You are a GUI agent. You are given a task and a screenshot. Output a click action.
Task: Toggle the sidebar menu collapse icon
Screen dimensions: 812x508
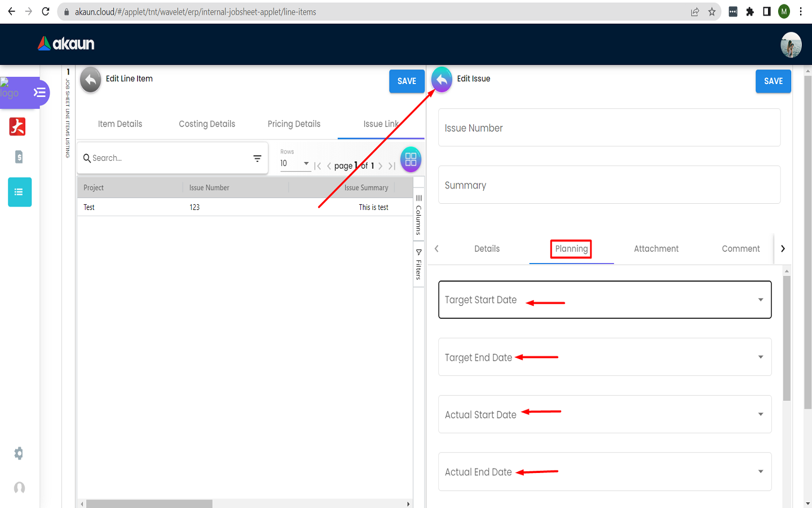click(39, 93)
